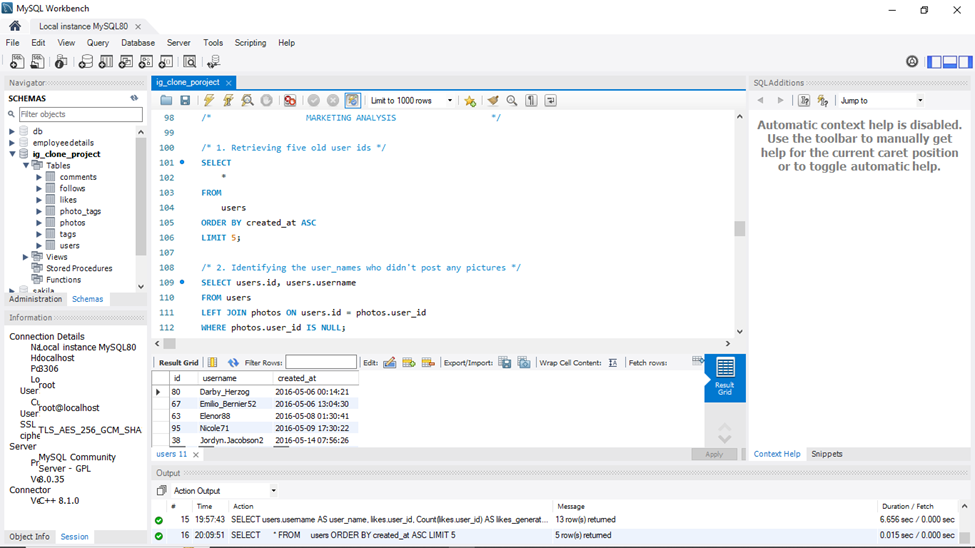Screen dimensions: 975x548
Task: Open find panel magnifier icon
Action: 512,100
